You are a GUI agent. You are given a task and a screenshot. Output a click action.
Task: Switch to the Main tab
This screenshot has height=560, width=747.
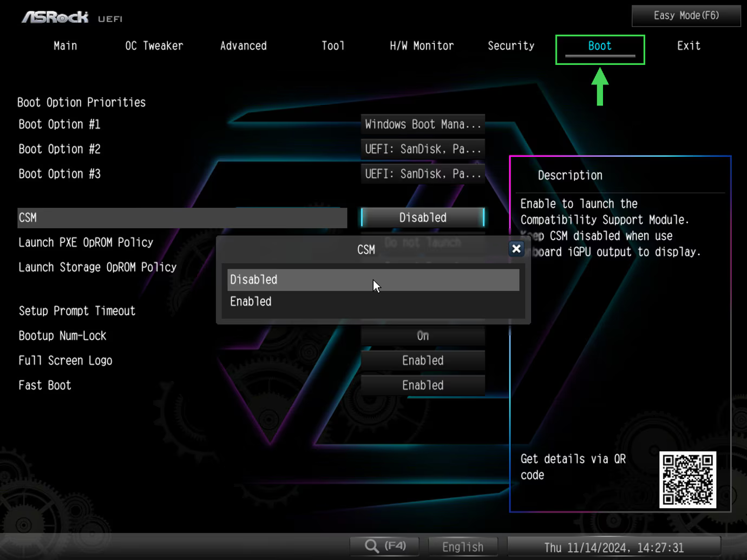65,46
